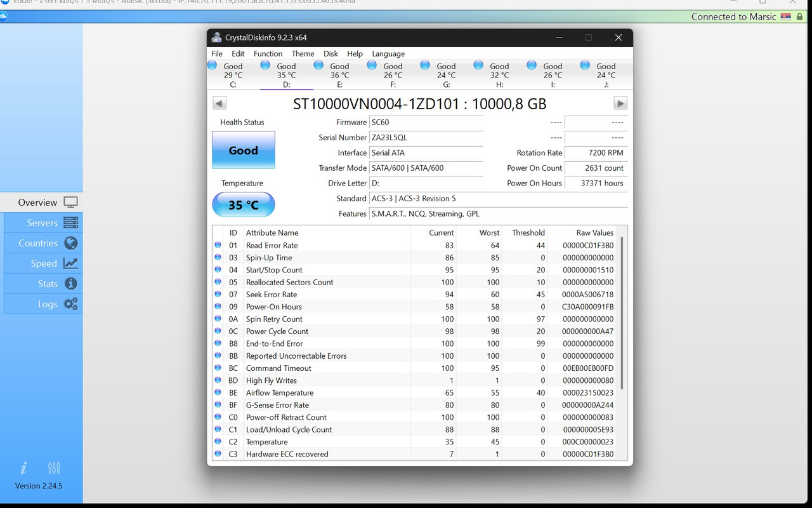Go to previous disk with left arrow

point(219,104)
